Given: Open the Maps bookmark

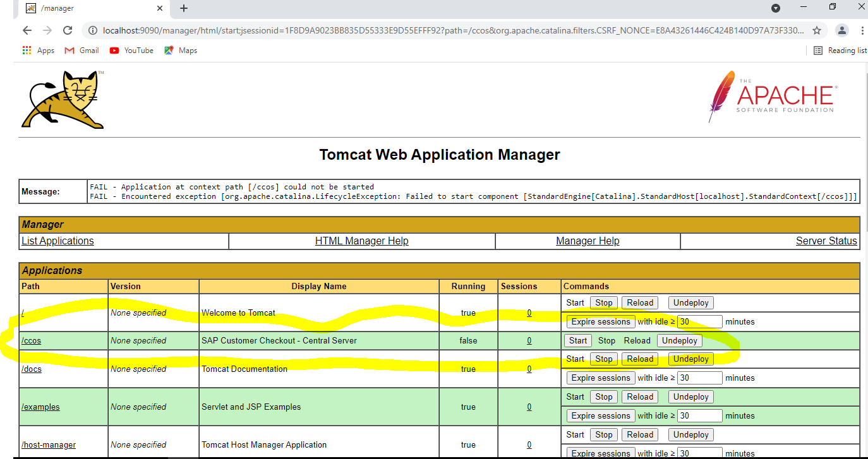Looking at the screenshot, I should pos(181,51).
